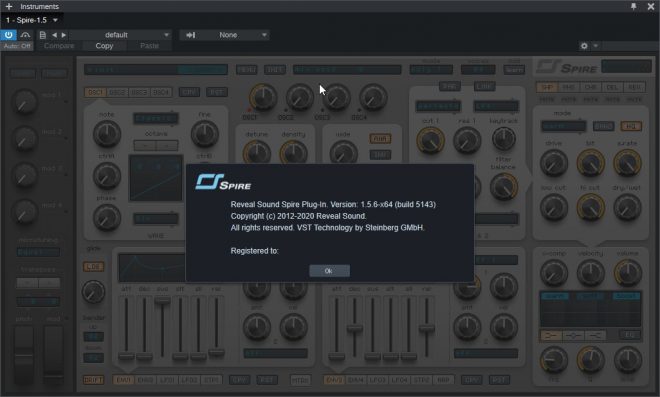Click the density knob

coord(293,152)
